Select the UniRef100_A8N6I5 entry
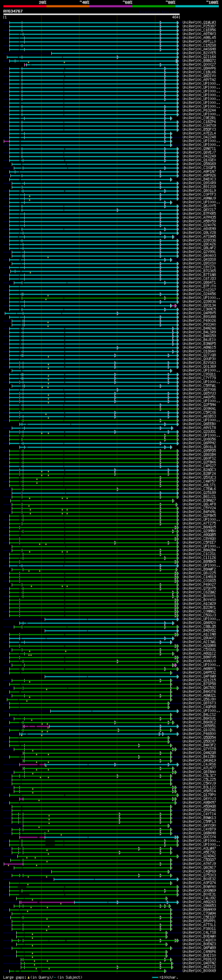Screen dimensions: 222x980 coord(199,347)
